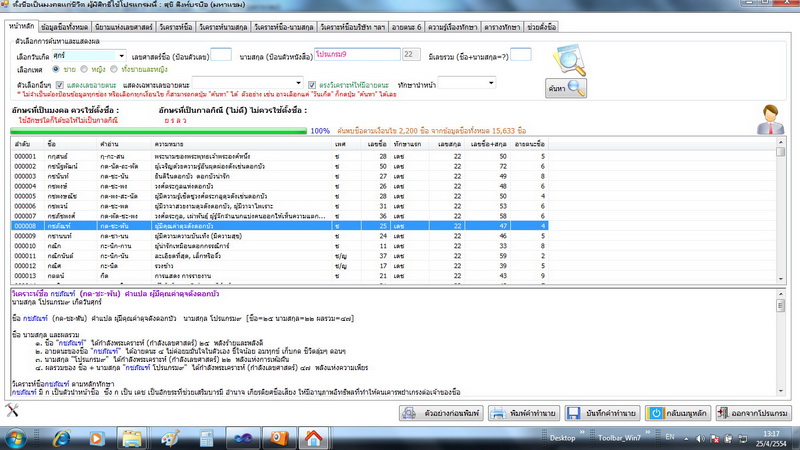The height and width of the screenshot is (450, 800).
Task: Click พิมพ์คำทำนาย print prediction button
Action: click(x=524, y=413)
